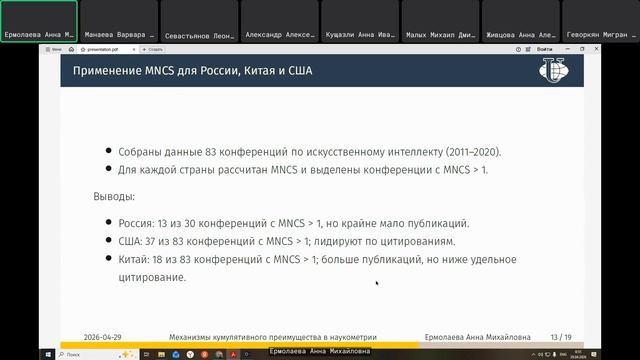Click slide page counter 13 / 19
Viewport: 640px width, 360px height.
pyautogui.click(x=561, y=338)
